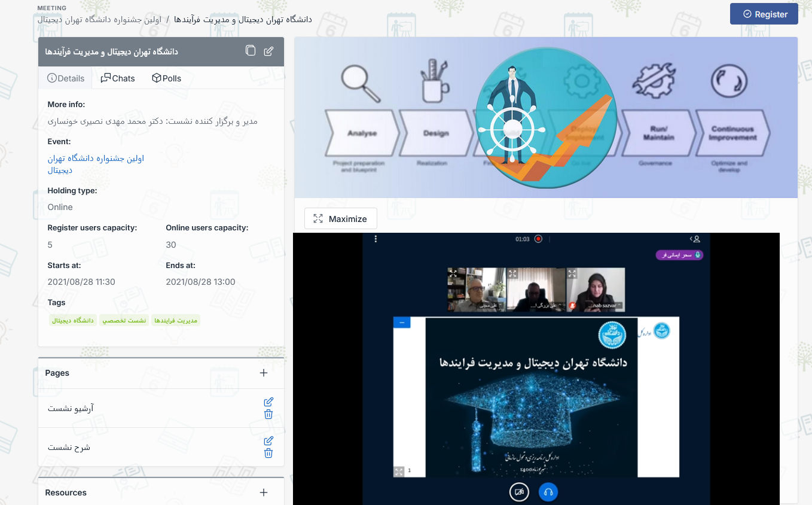
Task: Add a resource with Resources plus icon
Action: click(264, 492)
